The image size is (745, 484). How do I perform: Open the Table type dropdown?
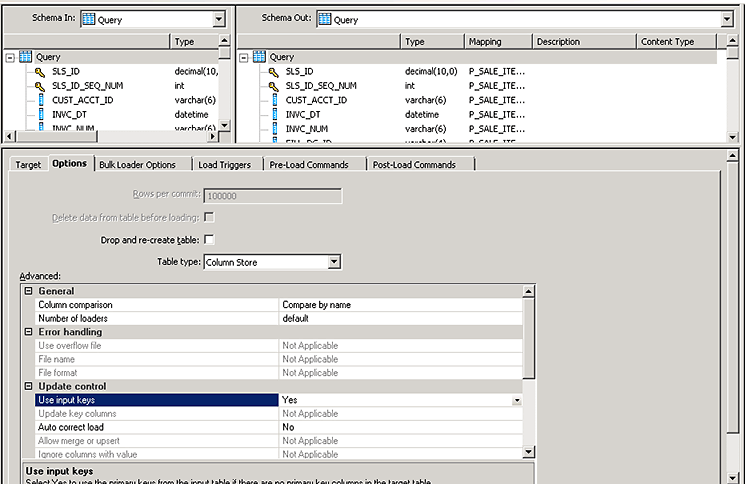tap(335, 262)
